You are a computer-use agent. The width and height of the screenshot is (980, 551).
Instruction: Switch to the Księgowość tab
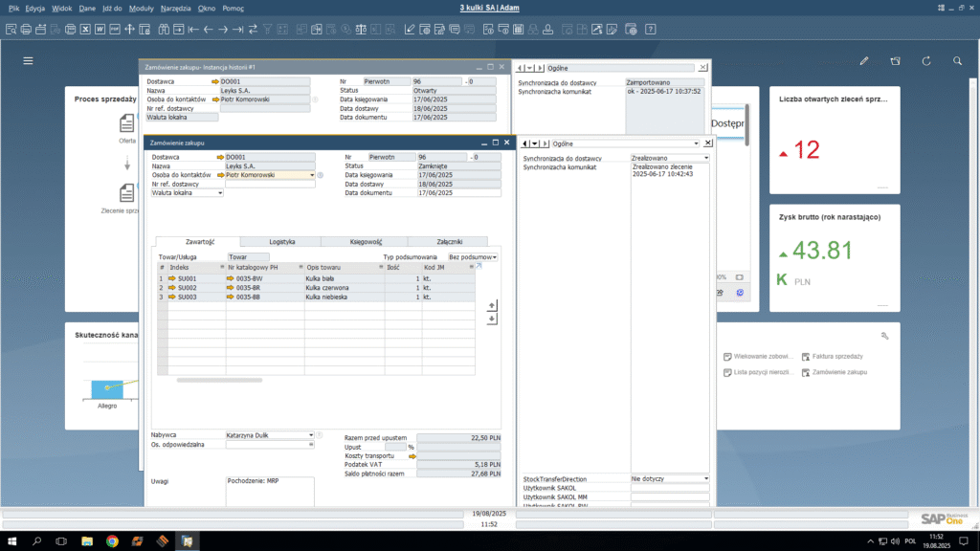pyautogui.click(x=366, y=242)
